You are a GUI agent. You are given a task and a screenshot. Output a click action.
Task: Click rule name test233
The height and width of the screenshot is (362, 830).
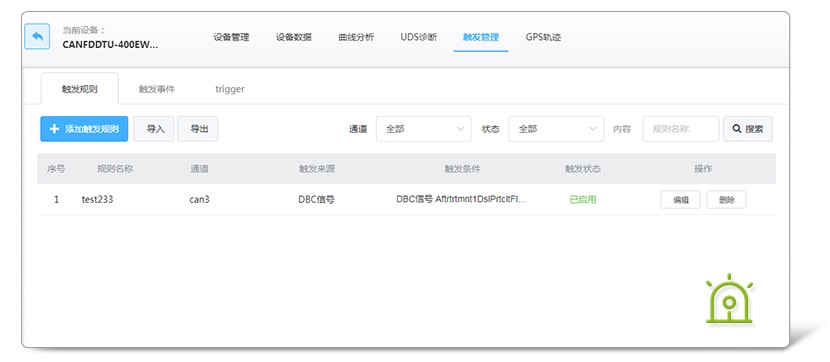[x=97, y=200]
